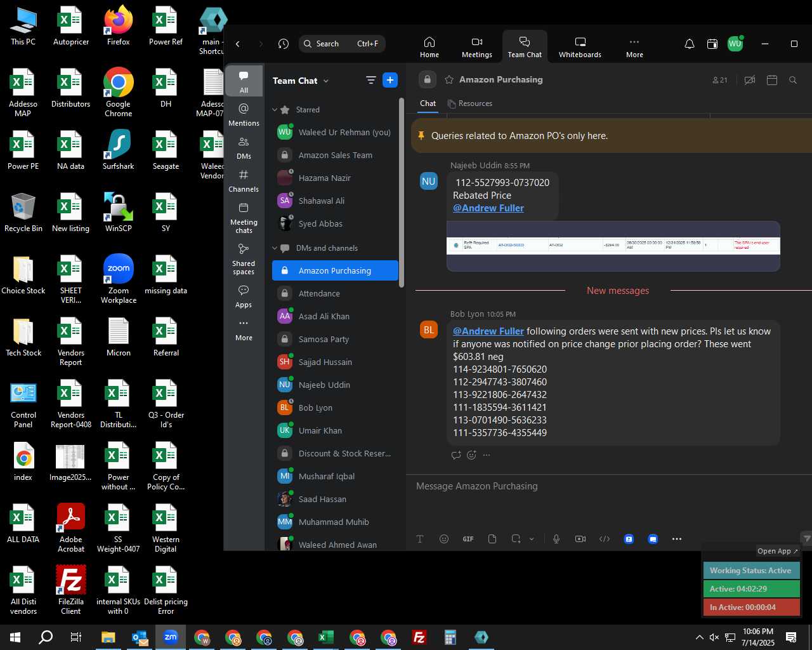Attach a file to the message
This screenshot has height=650, width=812.
coord(492,539)
